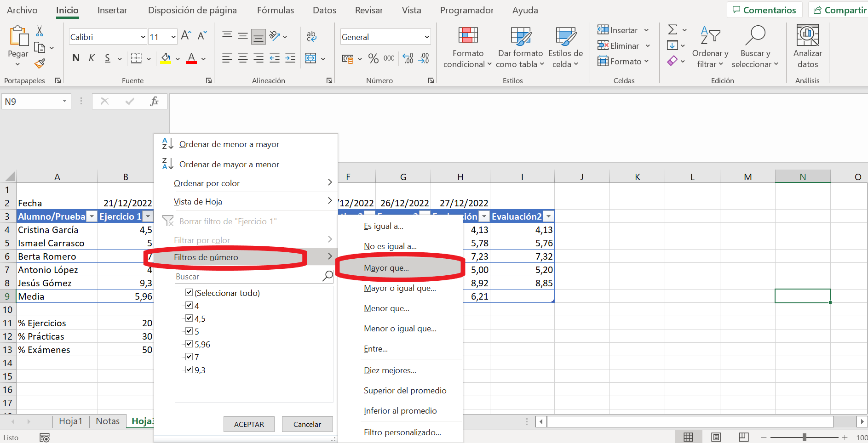
Task: Click the AutoSum sigma icon
Action: pyautogui.click(x=673, y=30)
